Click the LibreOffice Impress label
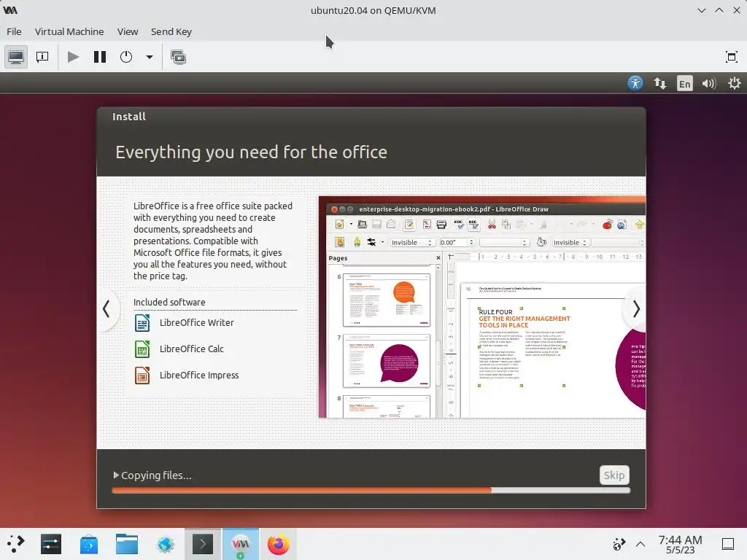 199,375
